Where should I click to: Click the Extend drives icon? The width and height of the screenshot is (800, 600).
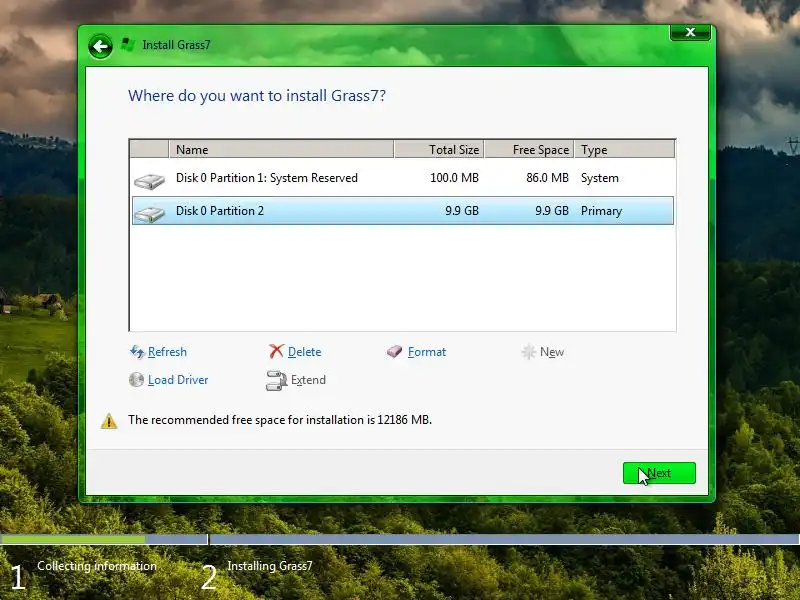tap(277, 381)
